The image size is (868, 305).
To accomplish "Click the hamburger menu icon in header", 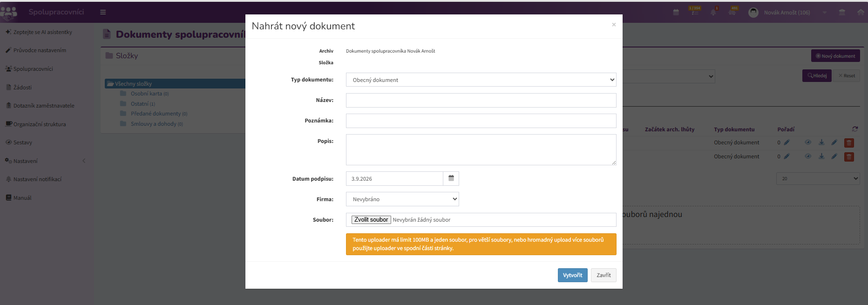I will click(x=103, y=12).
